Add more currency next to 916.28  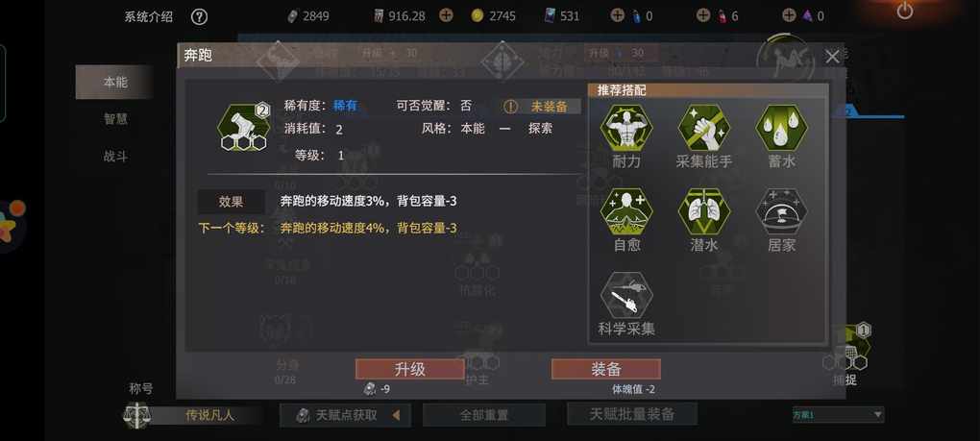(x=446, y=15)
